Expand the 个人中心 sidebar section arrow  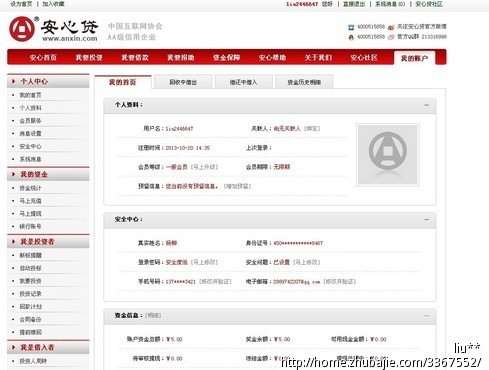(14, 81)
